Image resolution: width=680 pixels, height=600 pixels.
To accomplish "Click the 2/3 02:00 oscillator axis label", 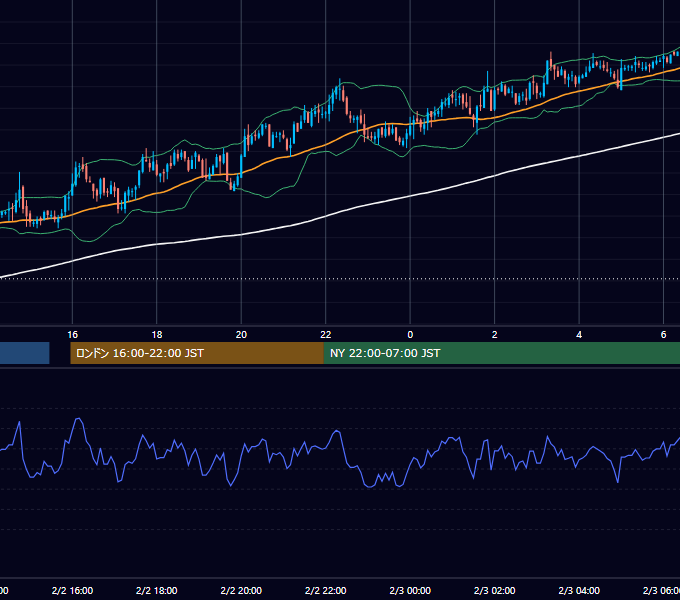I will click(494, 590).
